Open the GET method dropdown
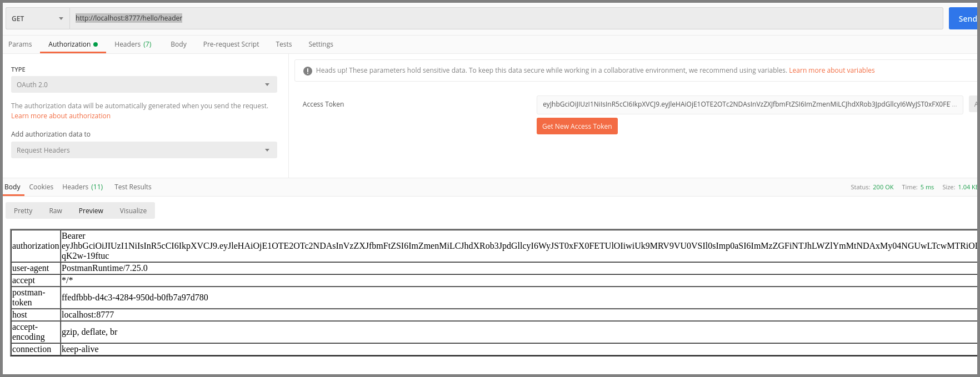Image resolution: width=980 pixels, height=377 pixels. pos(37,18)
